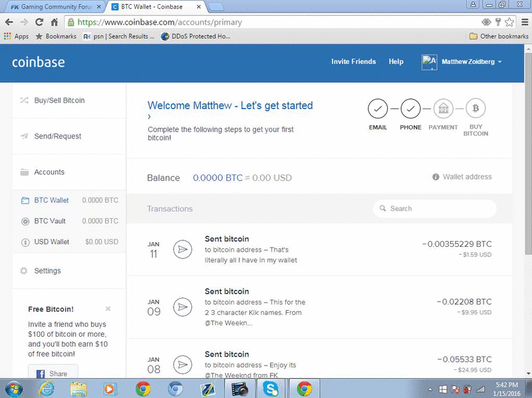Dismiss the Free Bitcoin! promo box
The image size is (532, 398).
(108, 309)
